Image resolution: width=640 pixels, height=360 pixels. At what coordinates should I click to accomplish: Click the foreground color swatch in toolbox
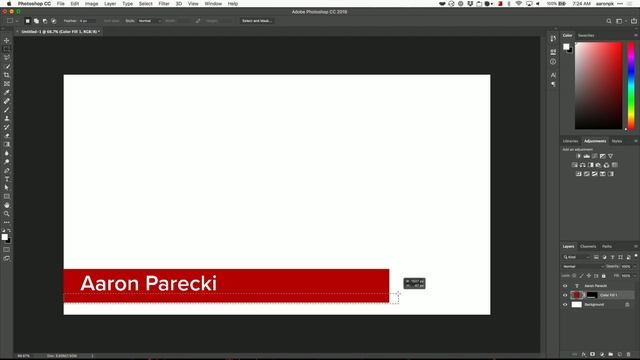(4, 237)
